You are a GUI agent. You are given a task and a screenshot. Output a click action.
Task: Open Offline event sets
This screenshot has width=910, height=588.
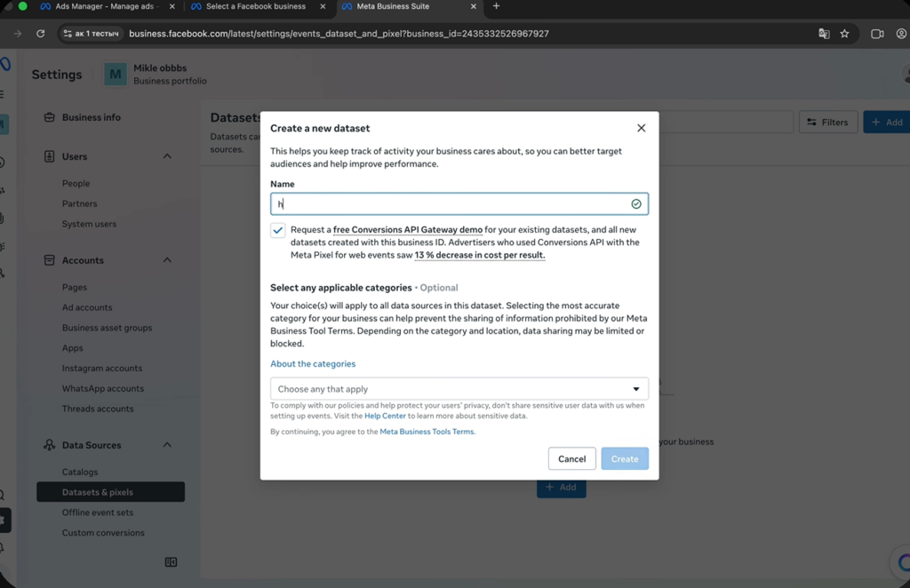98,513
